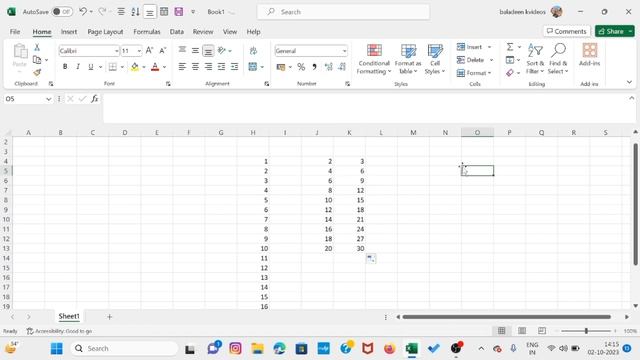Switch to the Formulas tab
The width and height of the screenshot is (640, 360).
147,31
